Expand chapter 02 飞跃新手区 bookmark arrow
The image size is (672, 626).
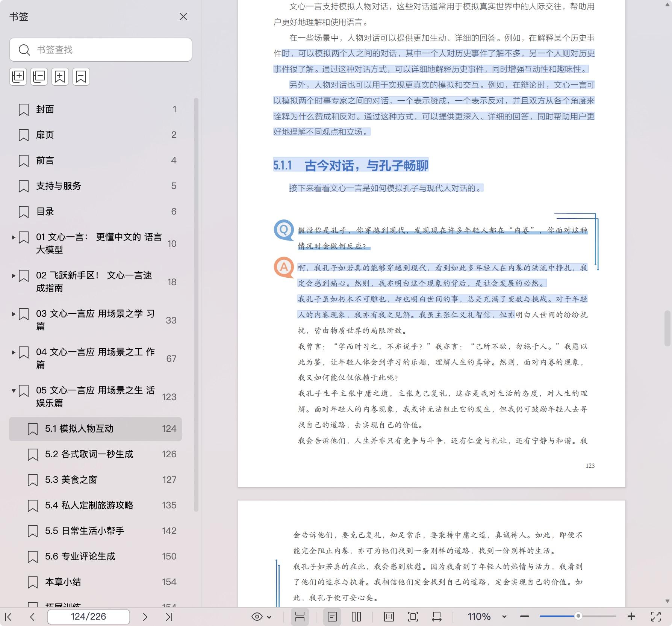click(14, 276)
